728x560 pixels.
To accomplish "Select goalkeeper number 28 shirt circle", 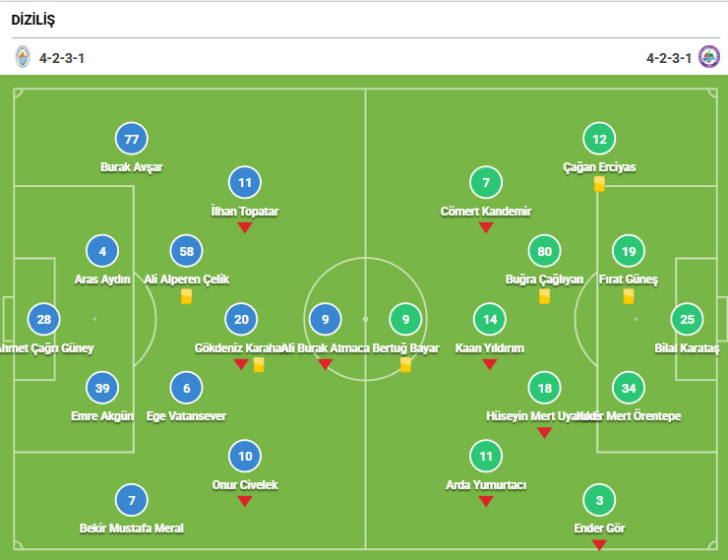I will pos(43,319).
